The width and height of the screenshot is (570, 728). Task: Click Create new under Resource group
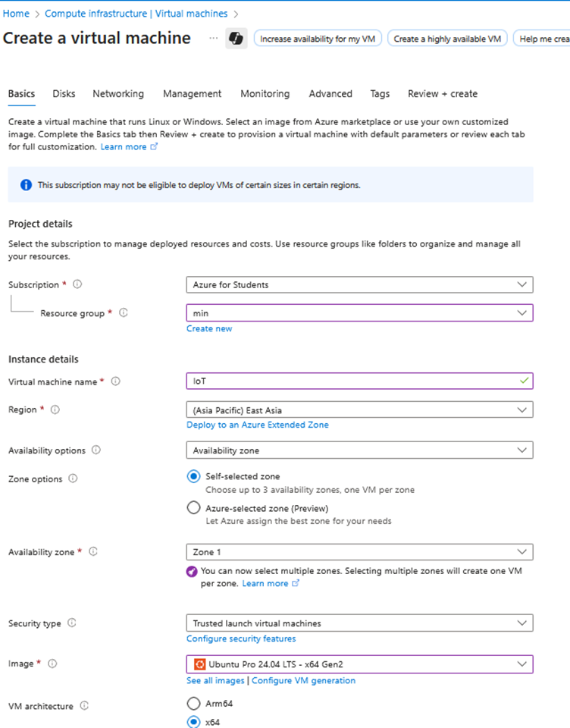tap(209, 328)
